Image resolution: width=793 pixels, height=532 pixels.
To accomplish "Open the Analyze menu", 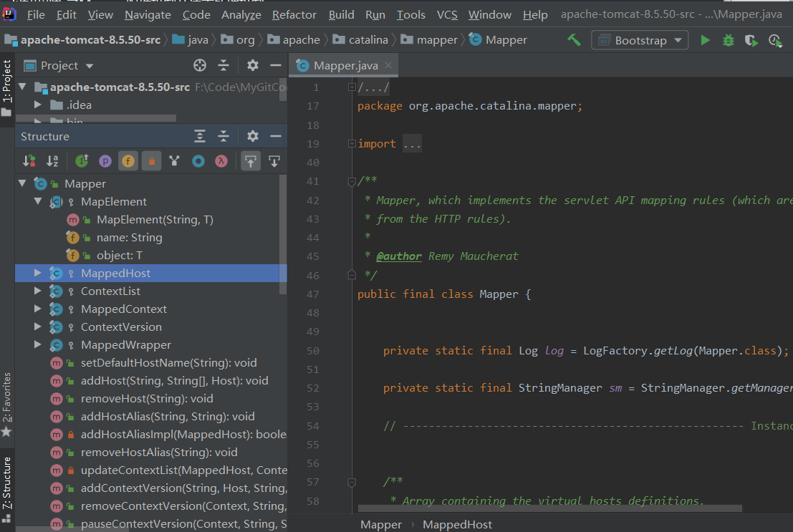I will [241, 14].
